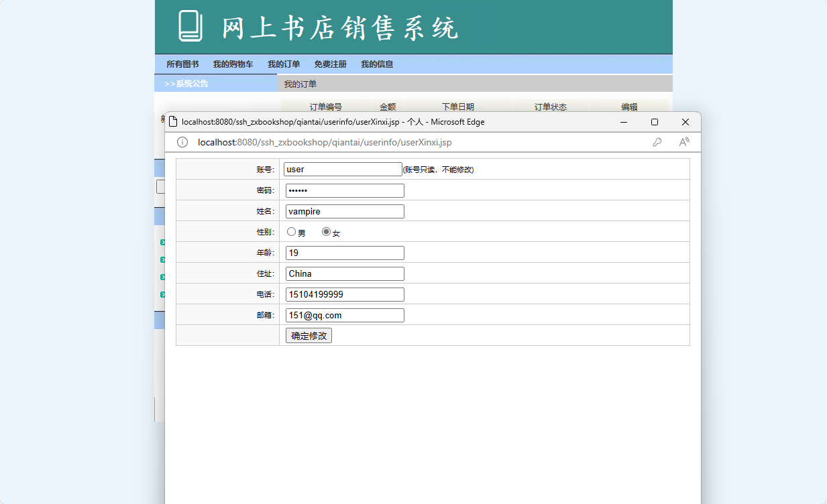Click the site information icon in the address bar

pyautogui.click(x=182, y=142)
